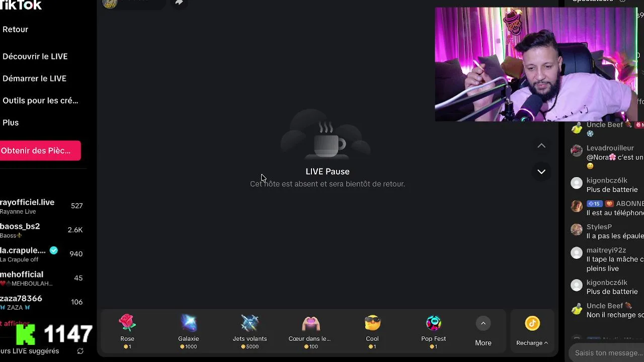Expand More gifts arrow
The height and width of the screenshot is (362, 644).
pos(483,323)
